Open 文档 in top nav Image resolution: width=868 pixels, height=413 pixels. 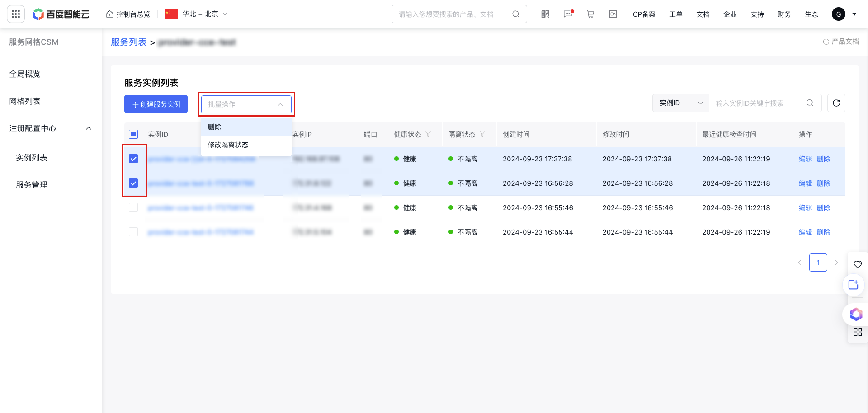pyautogui.click(x=703, y=14)
